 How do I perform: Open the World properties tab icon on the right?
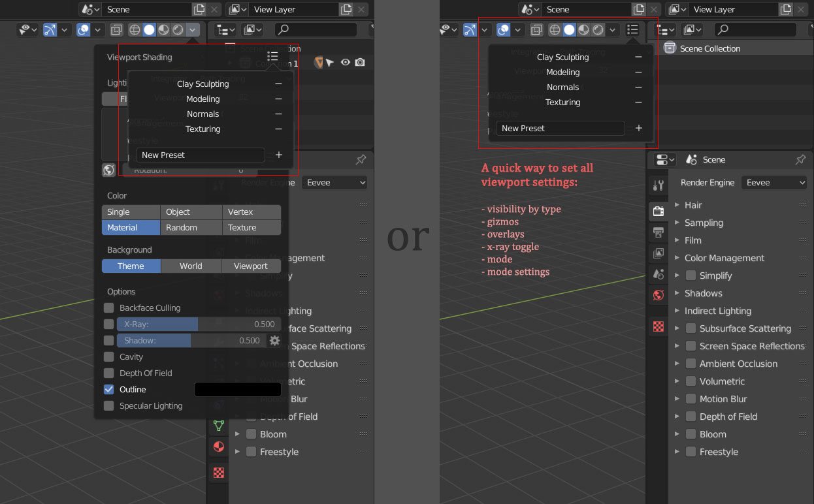(659, 295)
